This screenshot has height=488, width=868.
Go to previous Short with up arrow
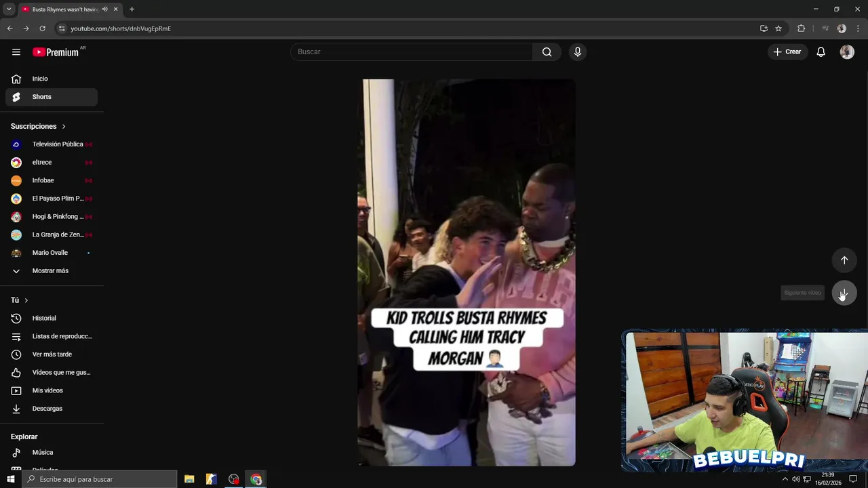coord(844,260)
